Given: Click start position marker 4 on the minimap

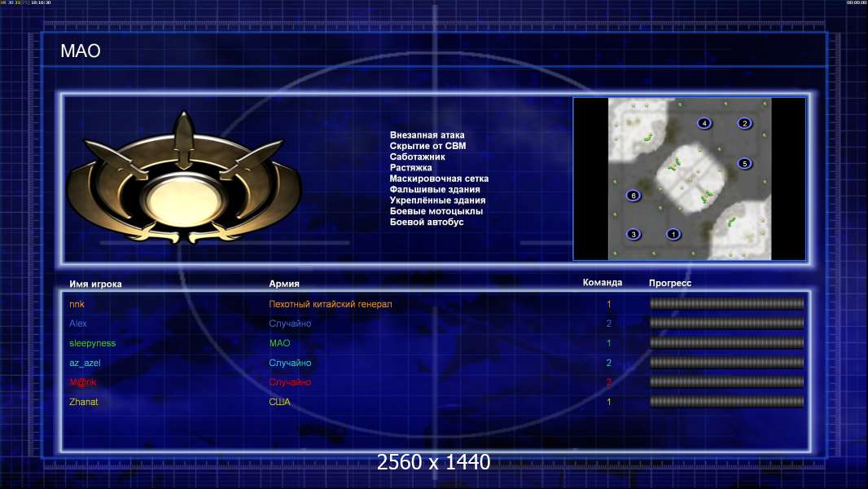Looking at the screenshot, I should click(x=704, y=123).
